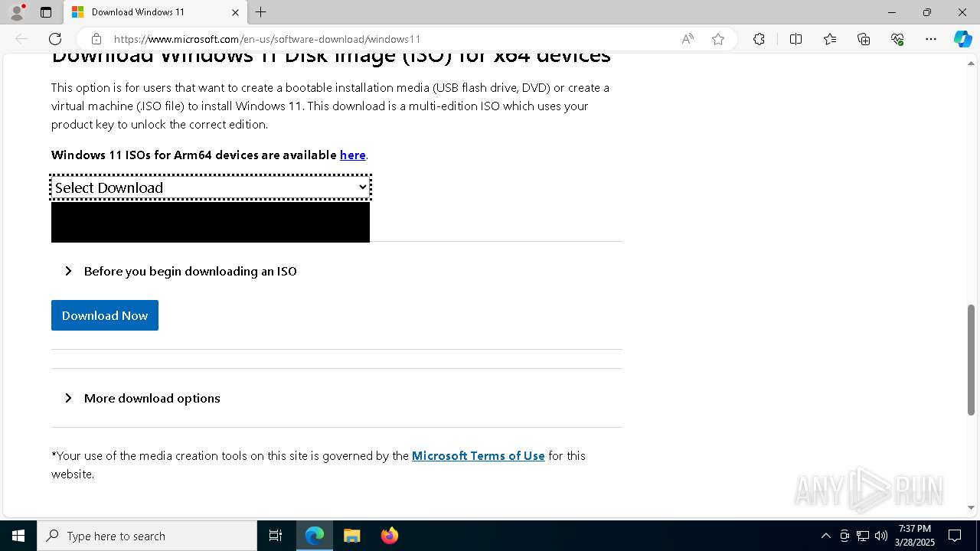Open Browser essentials icon
The image size is (980, 551).
coord(897,39)
